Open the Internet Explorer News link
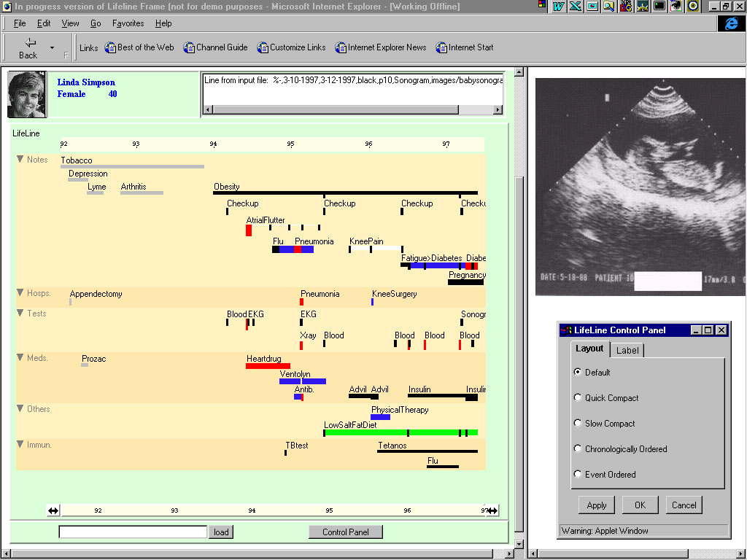 (x=381, y=47)
